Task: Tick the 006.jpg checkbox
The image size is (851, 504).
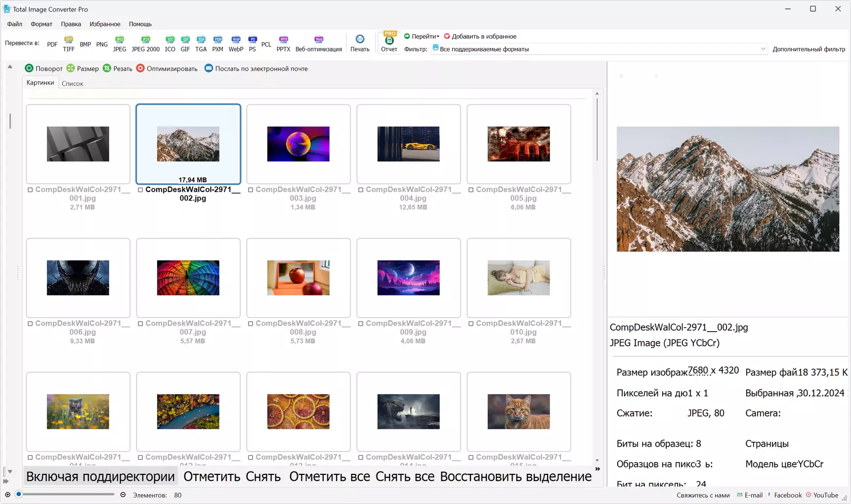Action: 30,324
